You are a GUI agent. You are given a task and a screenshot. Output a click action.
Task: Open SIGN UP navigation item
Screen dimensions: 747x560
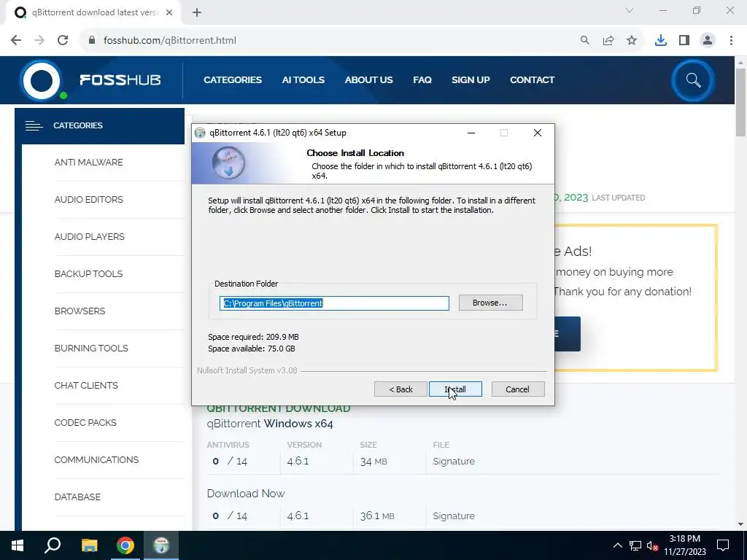pos(471,80)
